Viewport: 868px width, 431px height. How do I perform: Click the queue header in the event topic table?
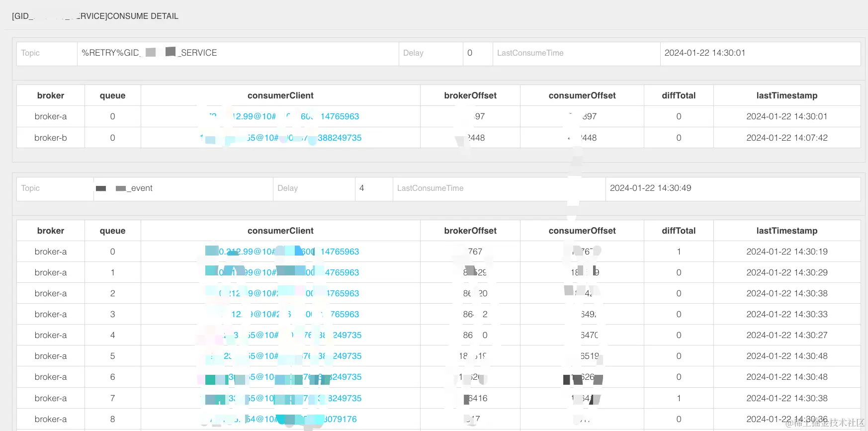click(112, 231)
